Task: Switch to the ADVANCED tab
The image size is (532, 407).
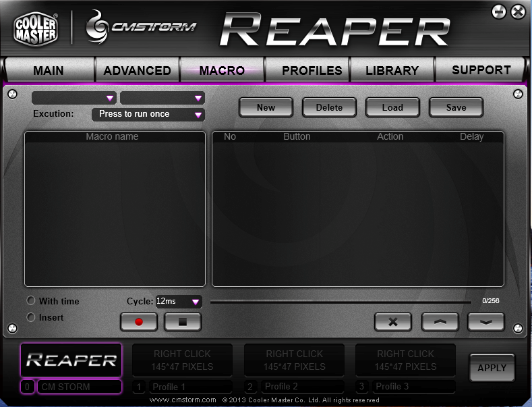Action: point(137,70)
